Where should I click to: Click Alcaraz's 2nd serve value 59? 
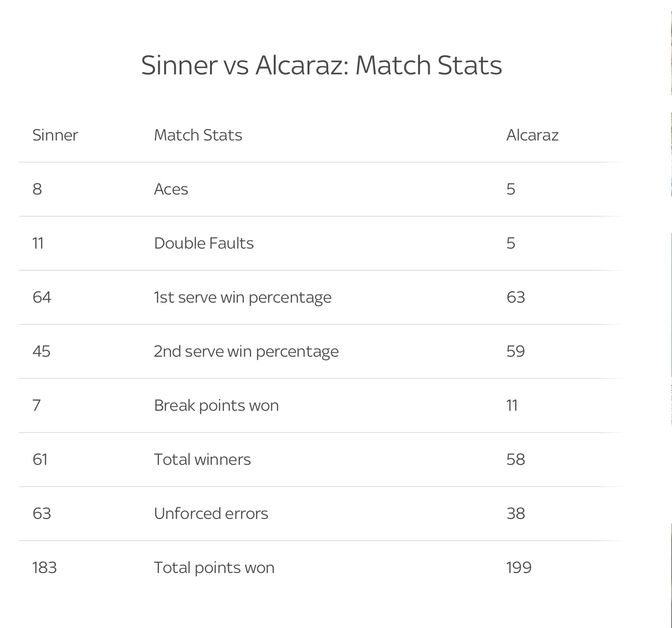pyautogui.click(x=516, y=351)
